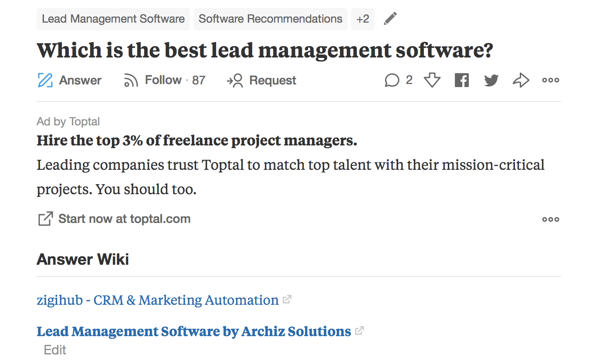Viewport: 603px width, 364px height.
Task: Click the Follow feed icon
Action: pos(131,80)
